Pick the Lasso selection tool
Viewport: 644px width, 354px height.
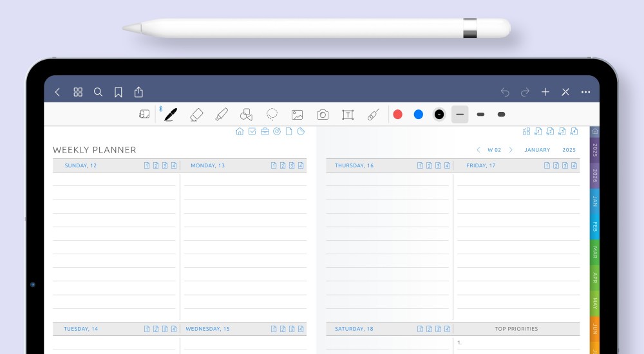coord(272,115)
